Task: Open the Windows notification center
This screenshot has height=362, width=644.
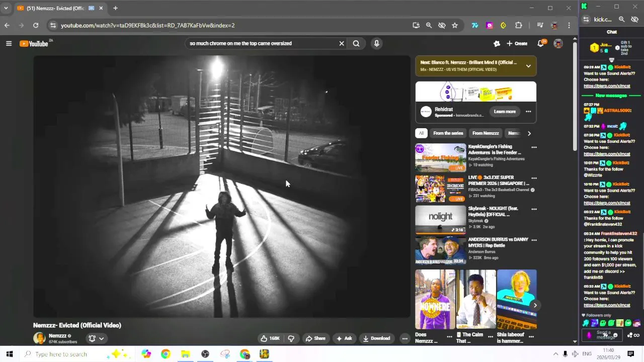Action: [630, 354]
